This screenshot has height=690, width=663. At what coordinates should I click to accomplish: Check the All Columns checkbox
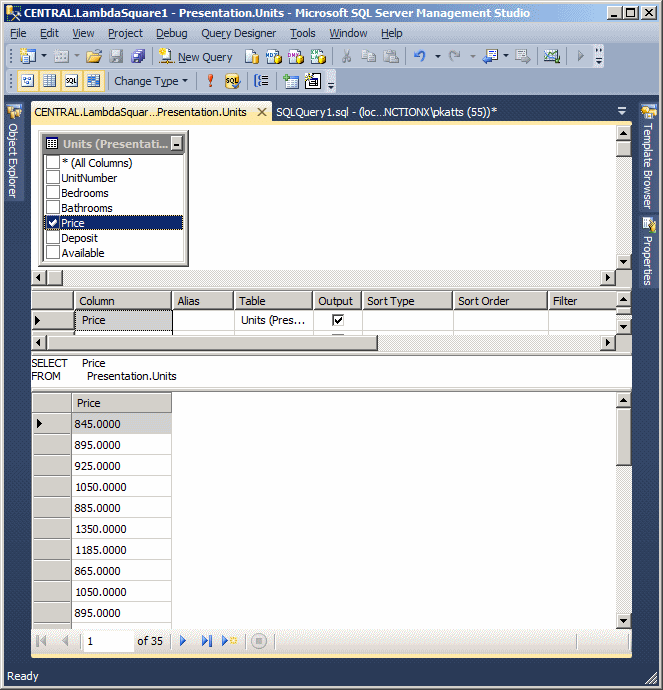point(53,162)
